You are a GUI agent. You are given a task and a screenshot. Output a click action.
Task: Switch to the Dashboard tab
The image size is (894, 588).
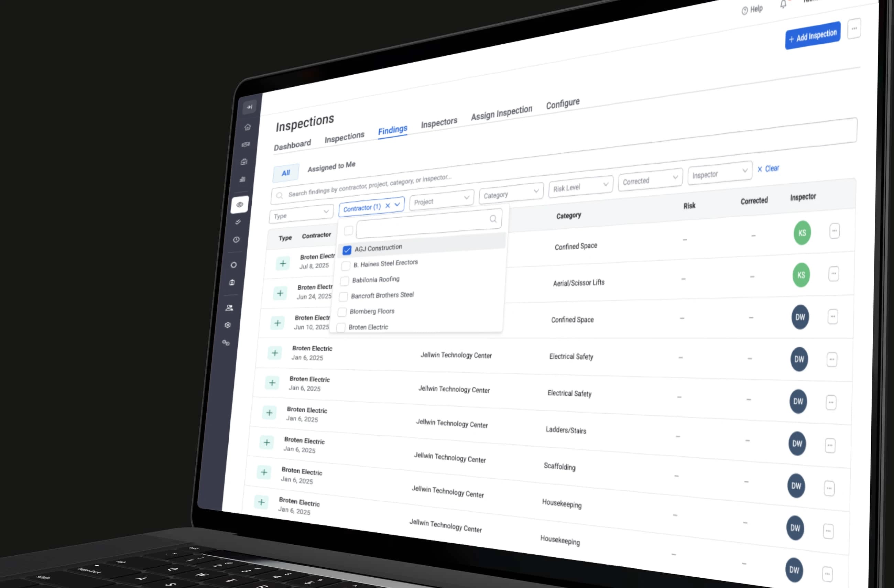292,145
